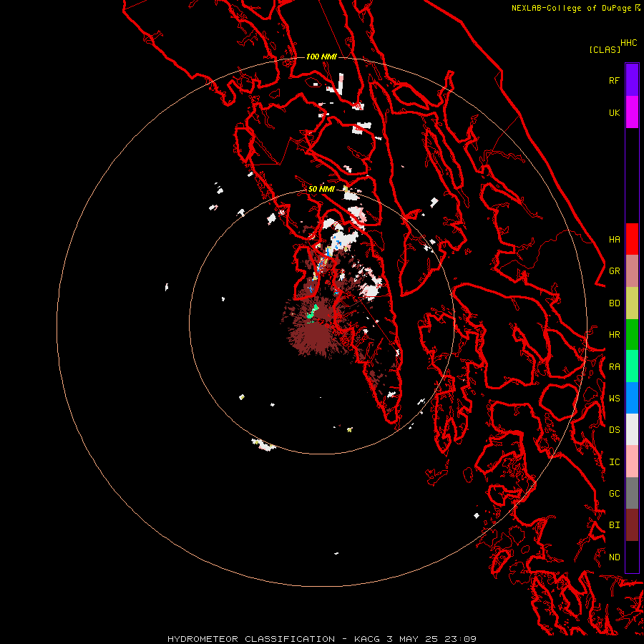Click the WS blue legend swatch
This screenshot has height=644, width=644.
(x=632, y=398)
